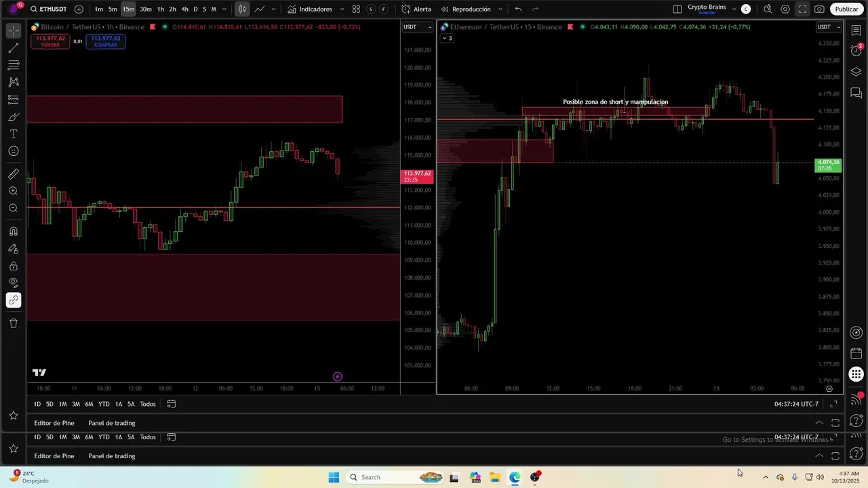Open the Fibonacci tools in sidebar
The height and width of the screenshot is (488, 868).
(14, 65)
